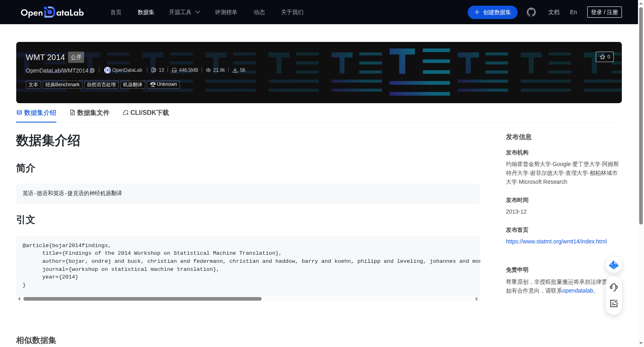The height and width of the screenshot is (347, 644).
Task: Click the 经典Benchmark tag
Action: click(x=62, y=85)
